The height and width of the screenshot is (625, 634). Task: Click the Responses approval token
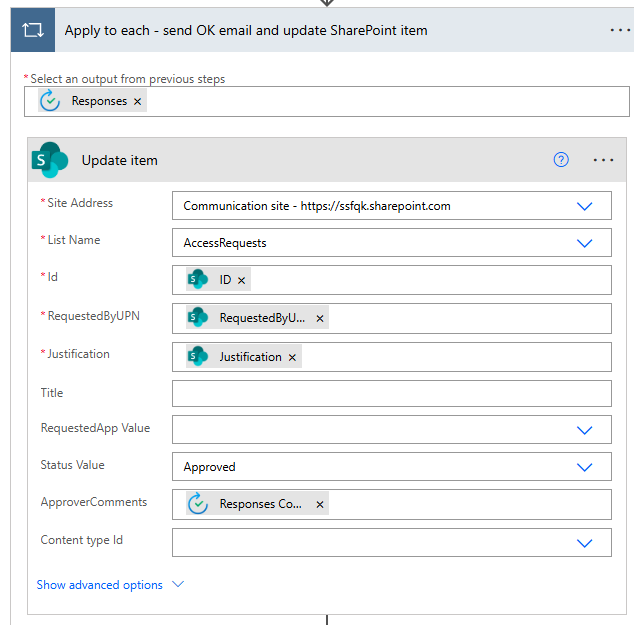pos(93,101)
